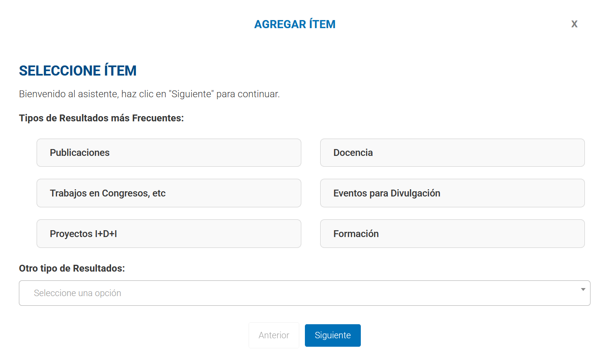Click the AGREGAR ÍTEM dialog title
This screenshot has width=611, height=364.
[x=294, y=25]
